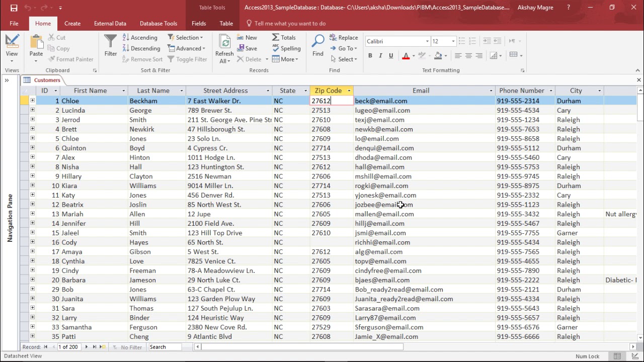
Task: Run Spelling check
Action: tap(286, 49)
